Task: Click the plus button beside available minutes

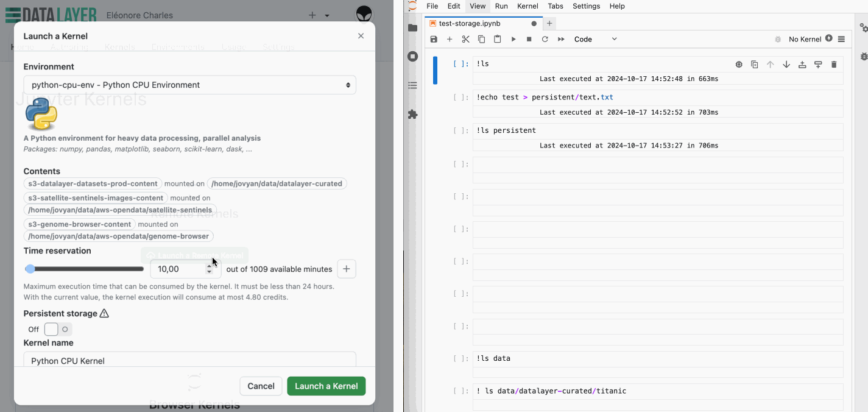Action: (347, 269)
